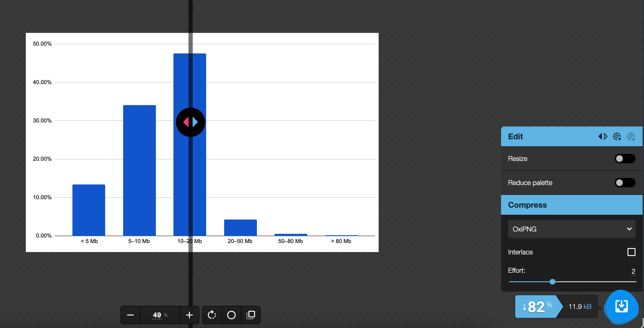Screen dimensions: 644x328
Task: Click the zoom percentage input field
Action: pyautogui.click(x=158, y=315)
